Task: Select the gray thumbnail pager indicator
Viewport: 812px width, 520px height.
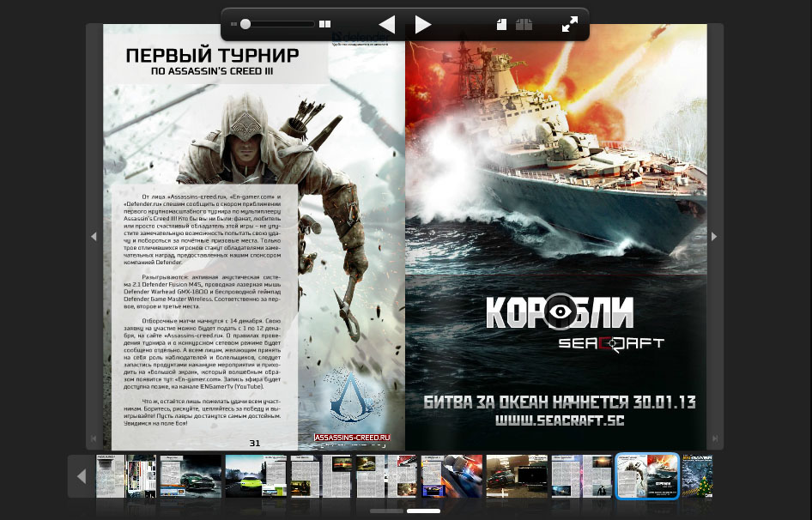Action: click(x=386, y=511)
